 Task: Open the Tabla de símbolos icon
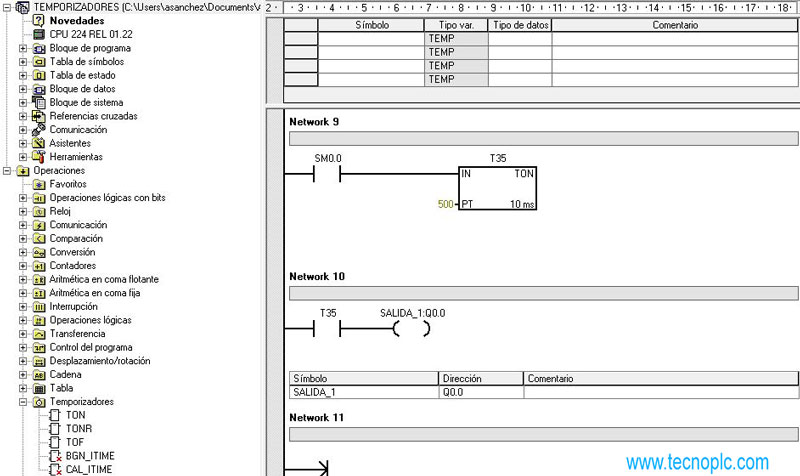39,61
